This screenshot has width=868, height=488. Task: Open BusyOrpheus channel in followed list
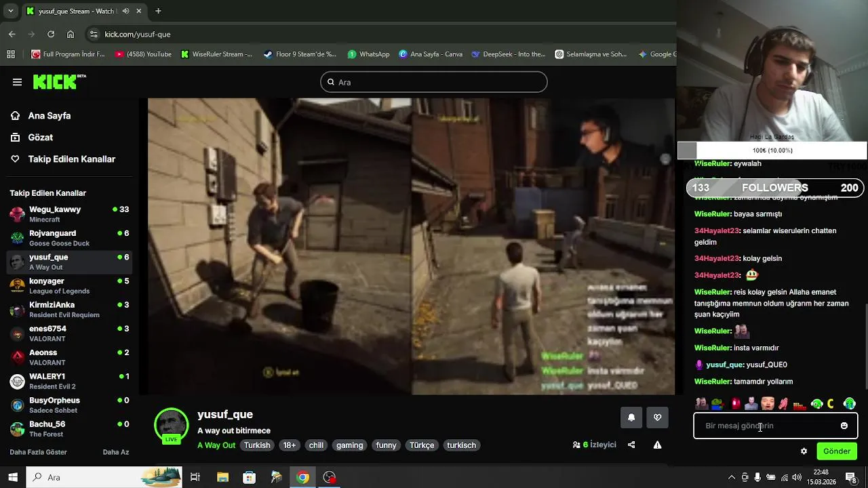point(70,405)
